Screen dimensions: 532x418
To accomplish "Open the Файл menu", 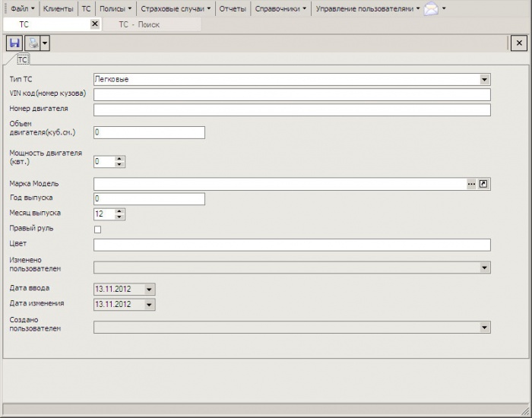I will (21, 9).
